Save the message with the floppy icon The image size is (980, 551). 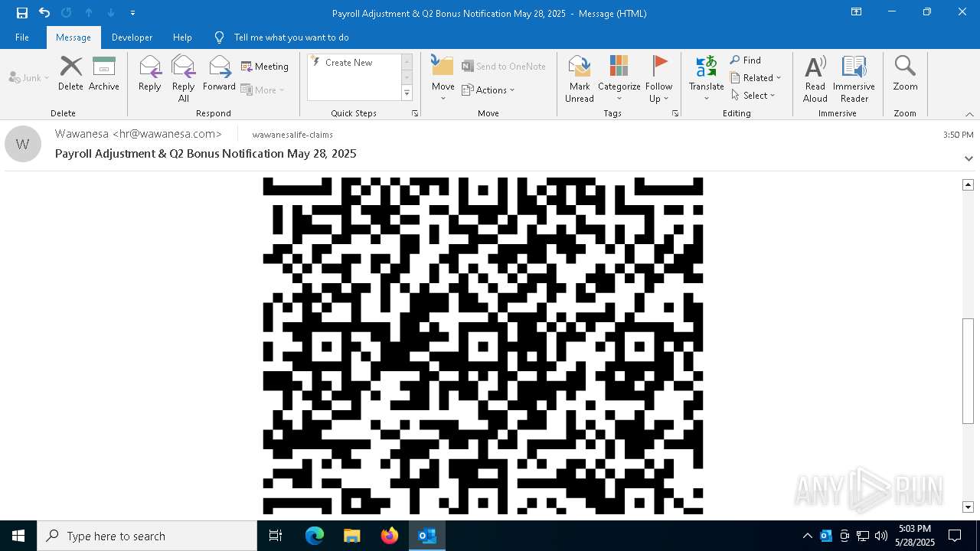point(22,13)
